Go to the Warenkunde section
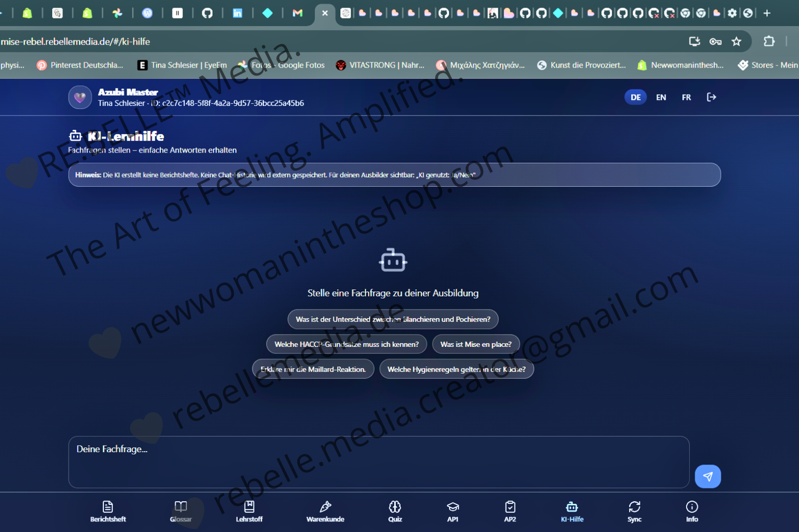Image resolution: width=799 pixels, height=532 pixels. point(325,511)
